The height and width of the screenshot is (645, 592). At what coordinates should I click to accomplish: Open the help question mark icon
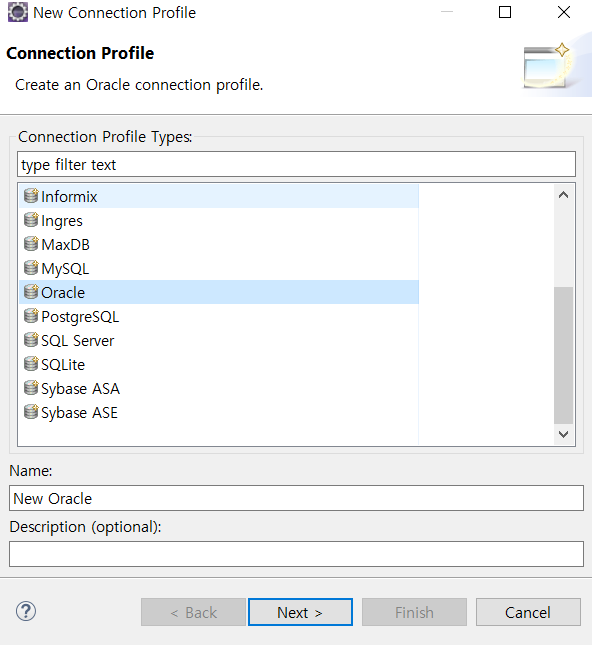[x=26, y=611]
